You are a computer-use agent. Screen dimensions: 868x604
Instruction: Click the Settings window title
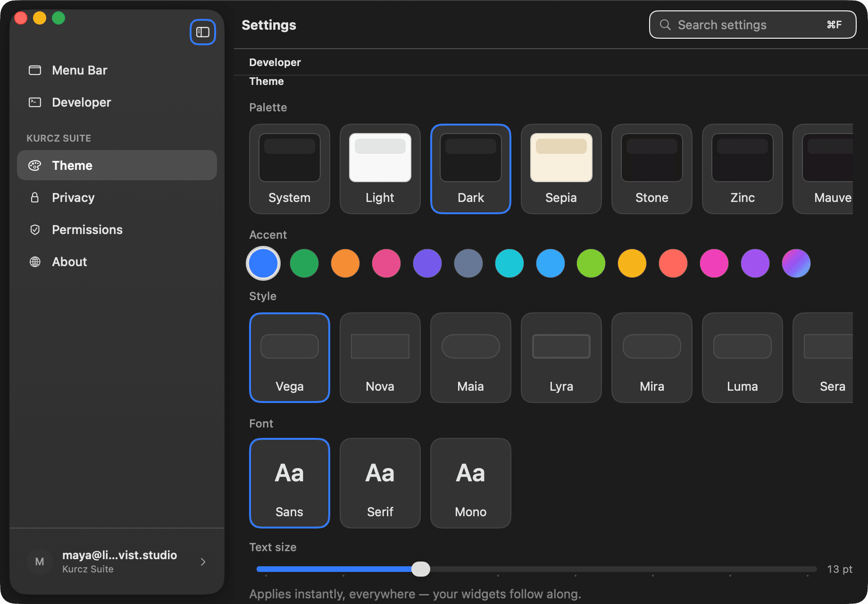tap(269, 25)
